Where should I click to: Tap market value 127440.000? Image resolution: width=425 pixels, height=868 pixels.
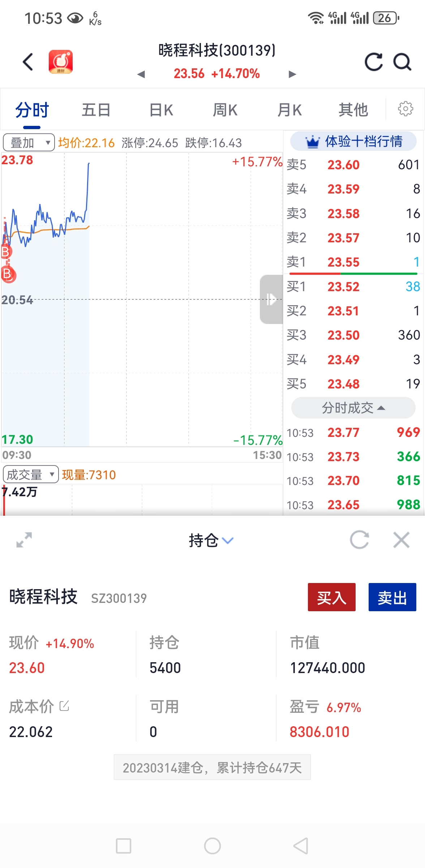[328, 668]
